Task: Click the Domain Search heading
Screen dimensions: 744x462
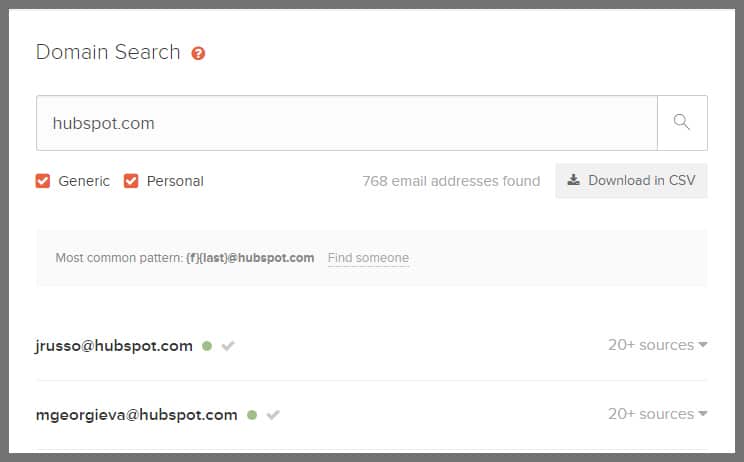Action: 108,52
